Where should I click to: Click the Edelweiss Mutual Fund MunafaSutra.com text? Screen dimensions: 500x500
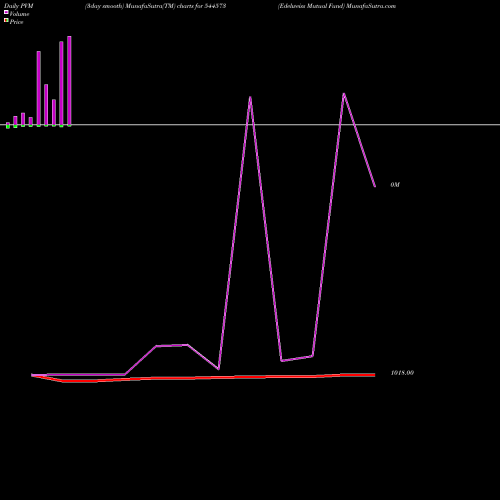click(337, 6)
